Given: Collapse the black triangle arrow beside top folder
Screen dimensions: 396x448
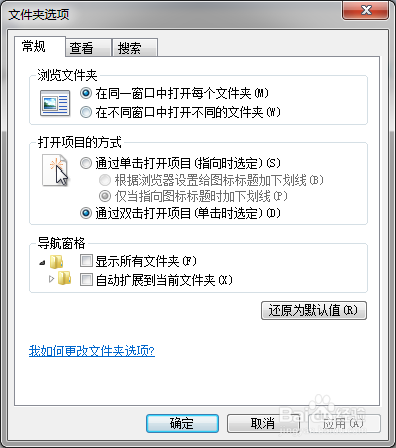Looking at the screenshot, I should pos(42,263).
